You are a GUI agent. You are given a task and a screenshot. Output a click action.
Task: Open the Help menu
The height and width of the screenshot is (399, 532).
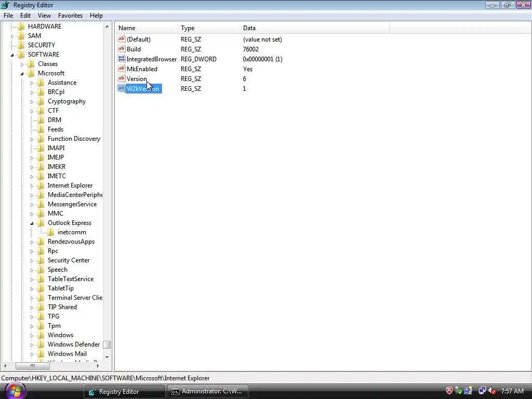[96, 16]
